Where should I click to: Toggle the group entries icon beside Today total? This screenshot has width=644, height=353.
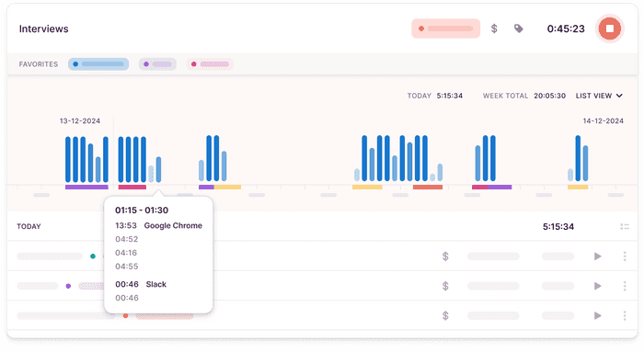coord(625,226)
